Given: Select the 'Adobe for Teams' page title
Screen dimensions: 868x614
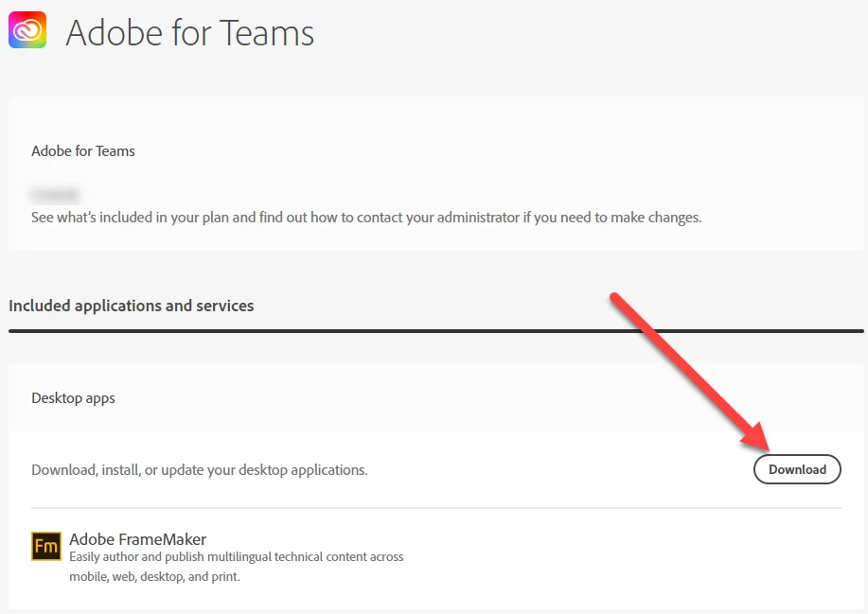Looking at the screenshot, I should [190, 32].
